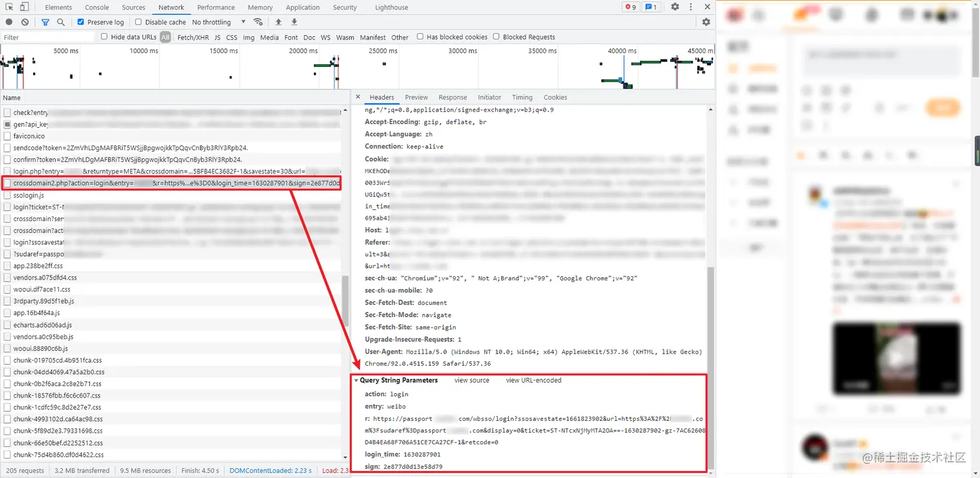Filter requests by Font type

pos(291,38)
